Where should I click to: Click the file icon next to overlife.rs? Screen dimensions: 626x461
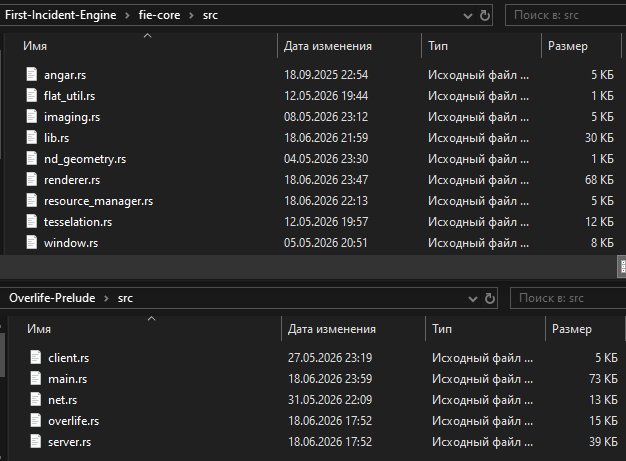tap(36, 420)
